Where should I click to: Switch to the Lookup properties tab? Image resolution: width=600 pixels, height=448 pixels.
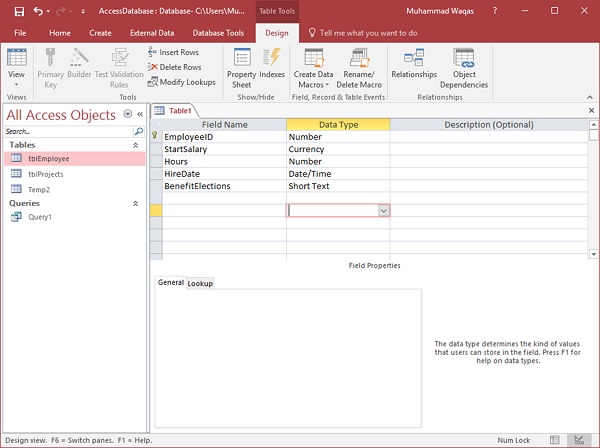[x=200, y=284]
